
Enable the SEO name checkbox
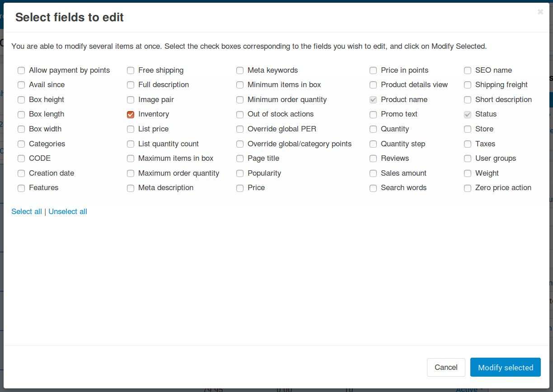[x=468, y=70]
